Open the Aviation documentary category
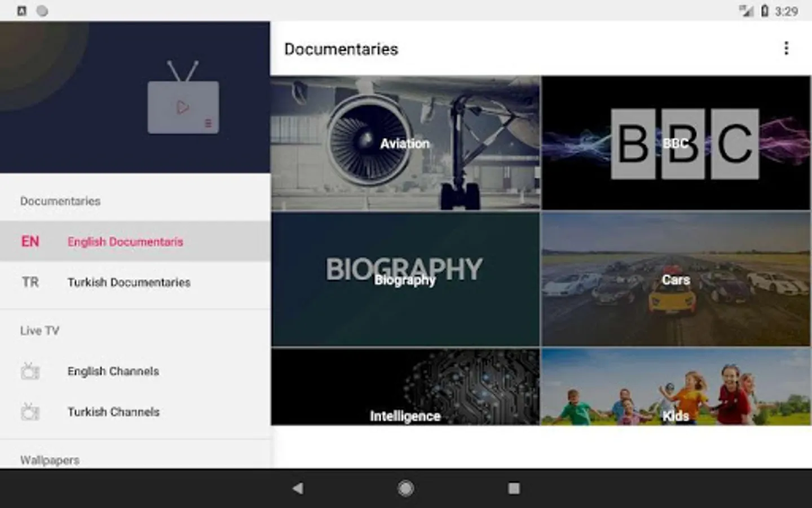 (x=405, y=143)
